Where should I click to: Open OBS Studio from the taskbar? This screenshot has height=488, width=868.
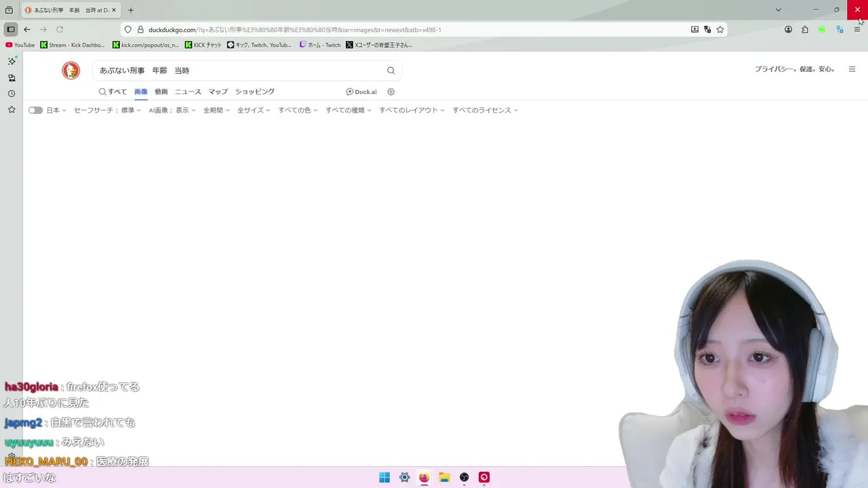[x=464, y=477]
